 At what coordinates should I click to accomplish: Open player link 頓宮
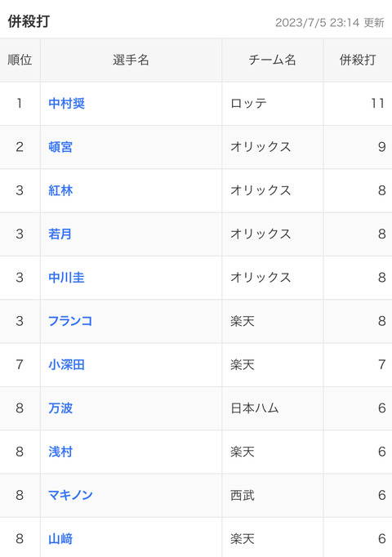(60, 147)
